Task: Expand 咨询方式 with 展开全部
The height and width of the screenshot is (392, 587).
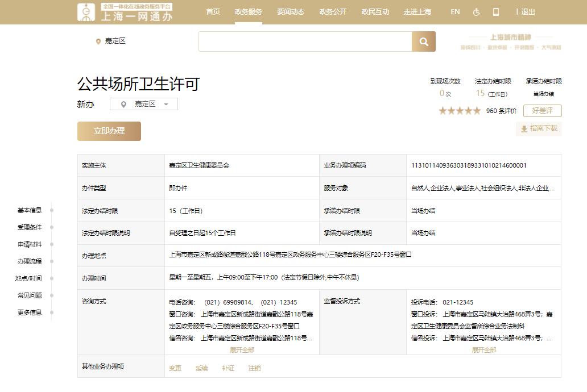Action: (242, 350)
